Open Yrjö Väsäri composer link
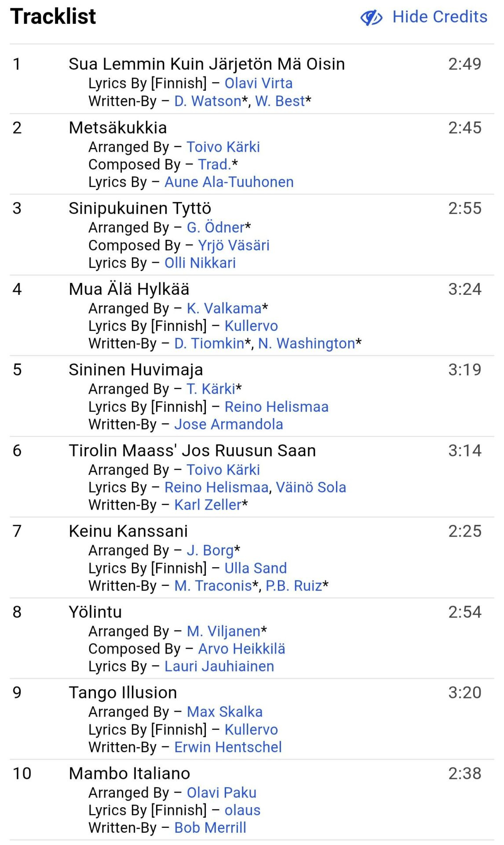The image size is (504, 845). (x=234, y=246)
